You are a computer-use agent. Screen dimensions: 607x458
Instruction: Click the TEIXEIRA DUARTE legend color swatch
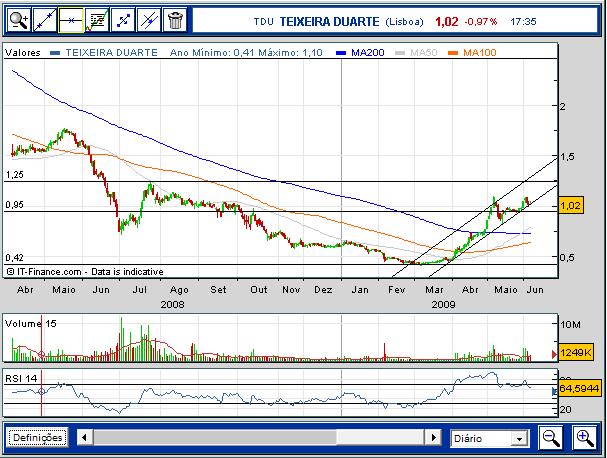click(55, 53)
